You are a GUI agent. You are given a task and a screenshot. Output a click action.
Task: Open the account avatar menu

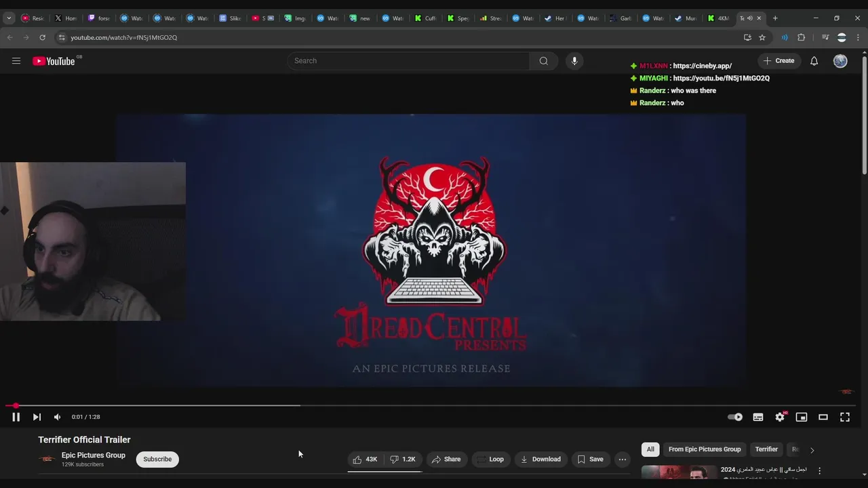point(840,61)
